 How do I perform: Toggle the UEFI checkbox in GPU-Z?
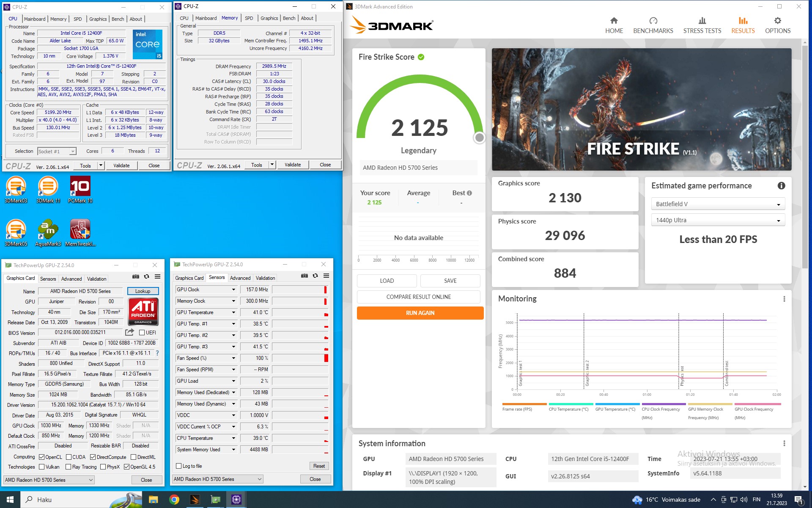pos(142,333)
